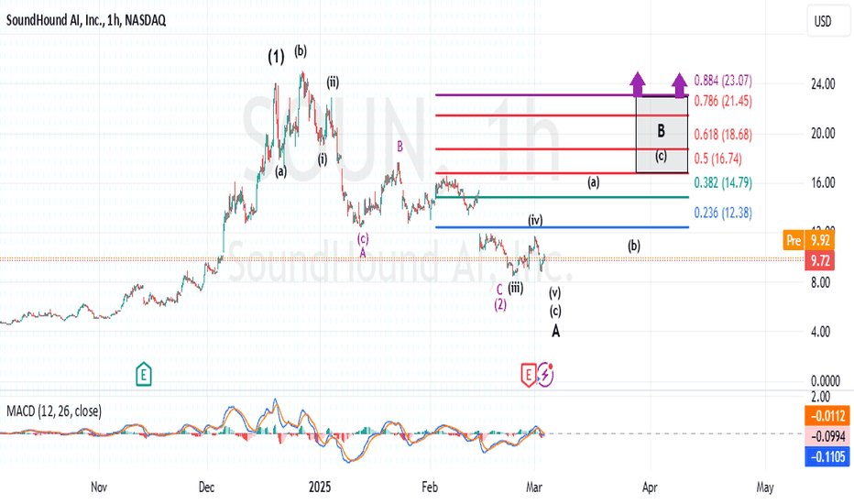Click the (ii) wave label
This screenshot has height=504, width=854.
point(333,82)
